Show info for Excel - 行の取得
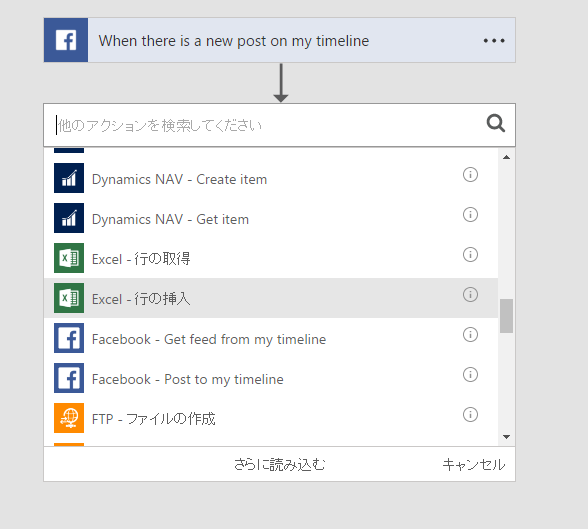588x529 pixels. 470,255
